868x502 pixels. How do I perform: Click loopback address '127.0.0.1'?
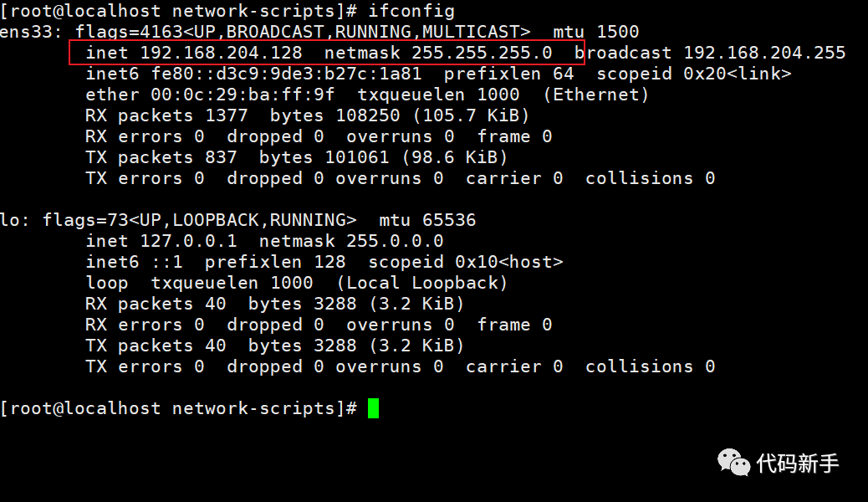[x=188, y=241]
